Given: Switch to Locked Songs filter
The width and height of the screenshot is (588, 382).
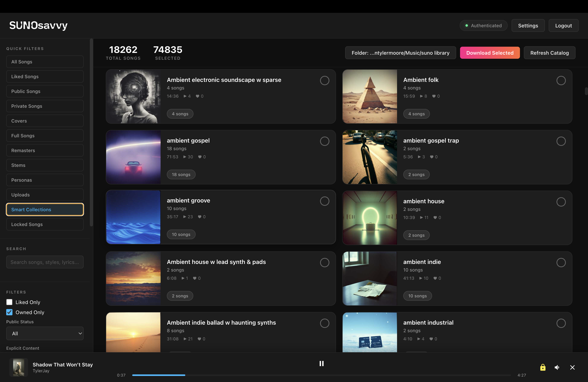Looking at the screenshot, I should click(x=45, y=224).
